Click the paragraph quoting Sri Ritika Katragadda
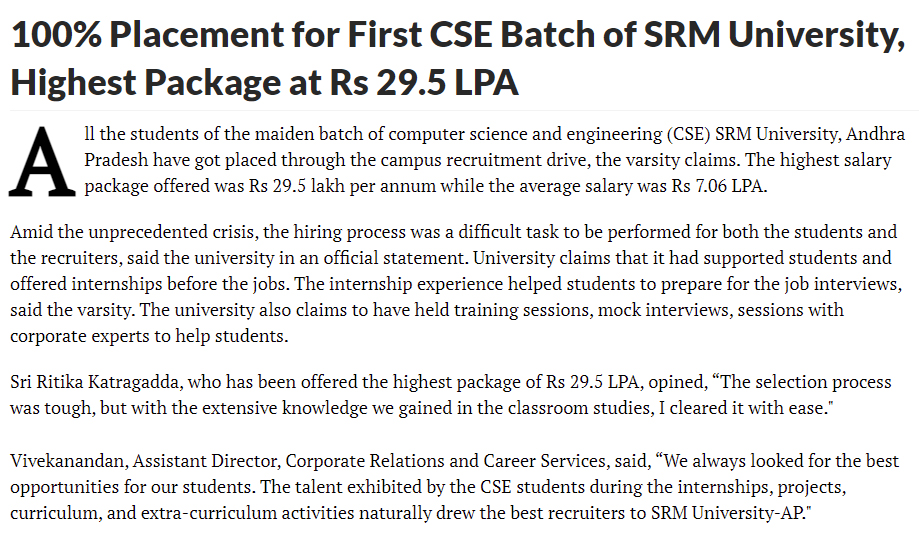The height and width of the screenshot is (539, 919). coord(450,395)
